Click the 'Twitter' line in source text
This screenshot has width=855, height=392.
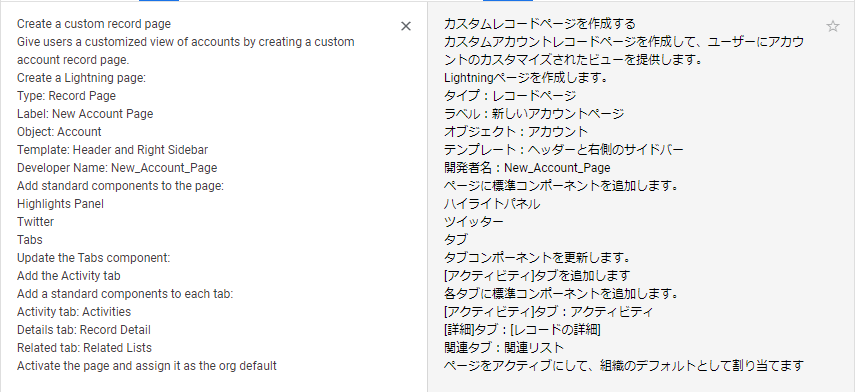pyautogui.click(x=35, y=222)
